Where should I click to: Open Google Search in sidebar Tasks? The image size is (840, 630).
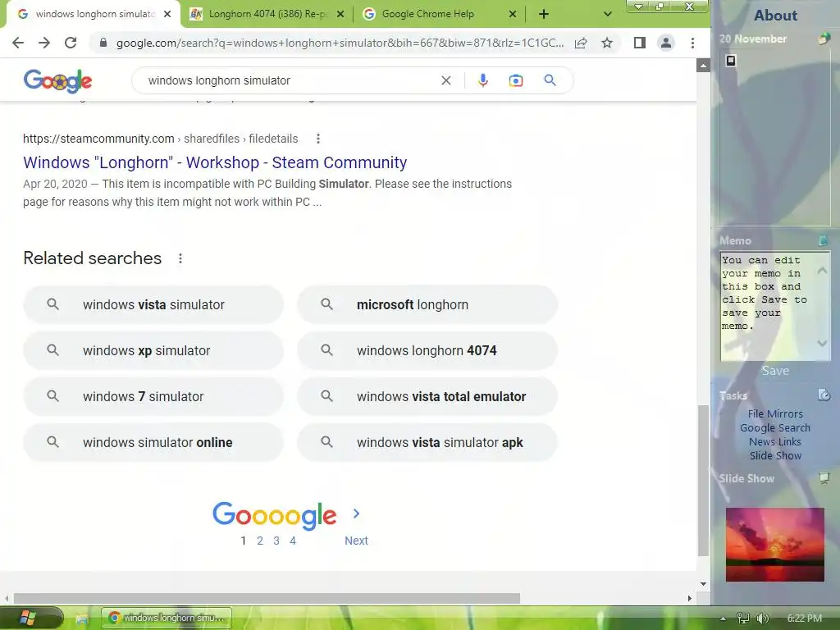pos(775,428)
